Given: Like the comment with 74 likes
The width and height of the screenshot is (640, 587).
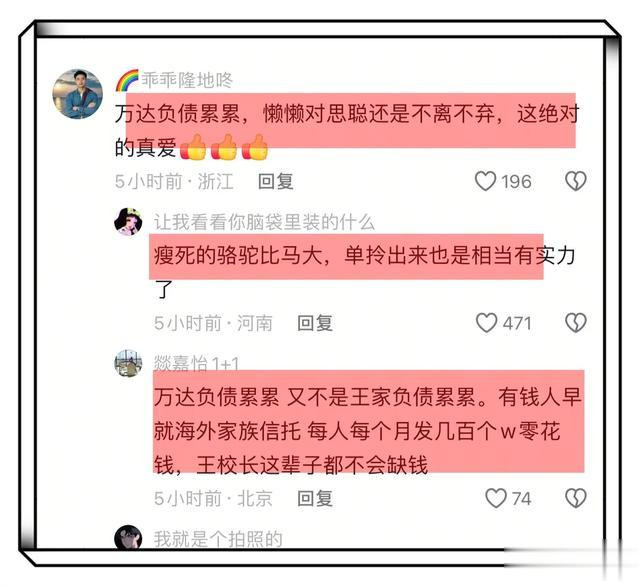Looking at the screenshot, I should click(496, 498).
